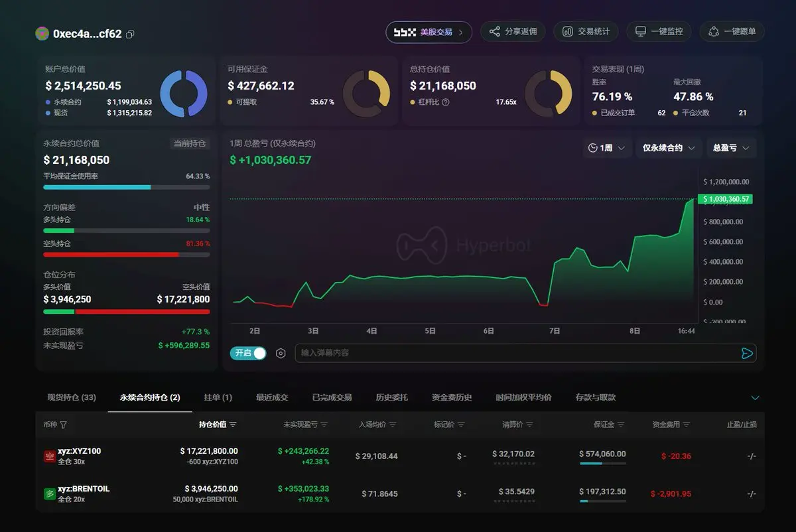796x532 pixels.
Task: Sort by 持仓价值 column icon
Action: pyautogui.click(x=233, y=425)
